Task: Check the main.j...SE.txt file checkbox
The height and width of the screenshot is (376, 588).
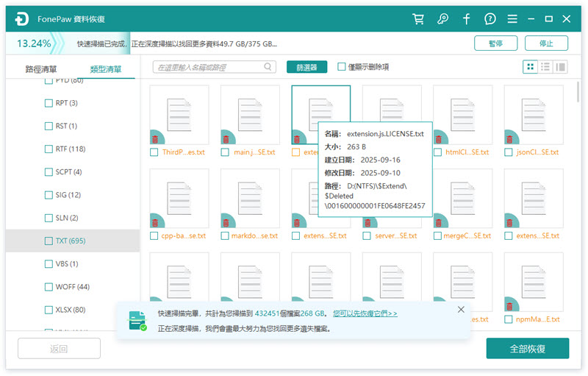Action: 225,152
